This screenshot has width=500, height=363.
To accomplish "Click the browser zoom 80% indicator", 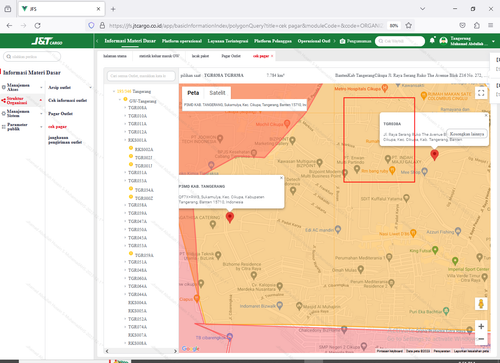I will [x=394, y=25].
